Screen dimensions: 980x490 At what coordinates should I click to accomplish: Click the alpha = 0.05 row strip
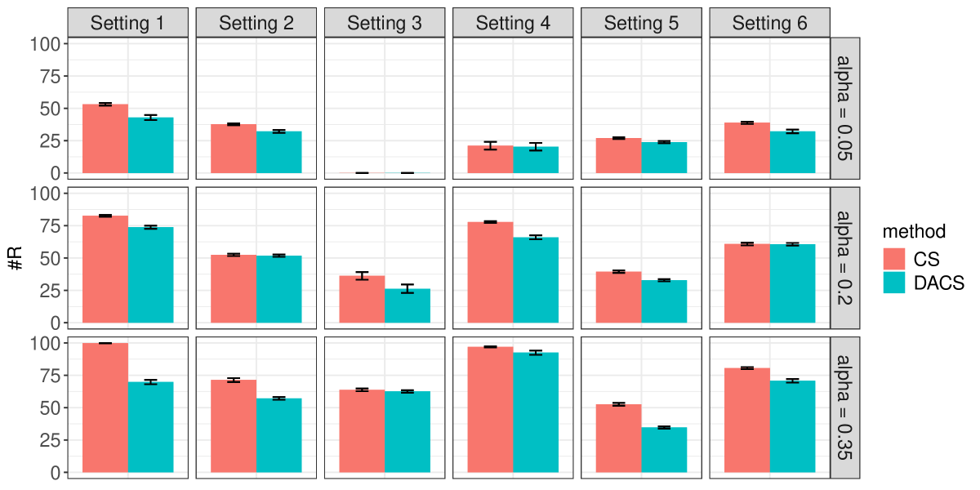point(845,108)
